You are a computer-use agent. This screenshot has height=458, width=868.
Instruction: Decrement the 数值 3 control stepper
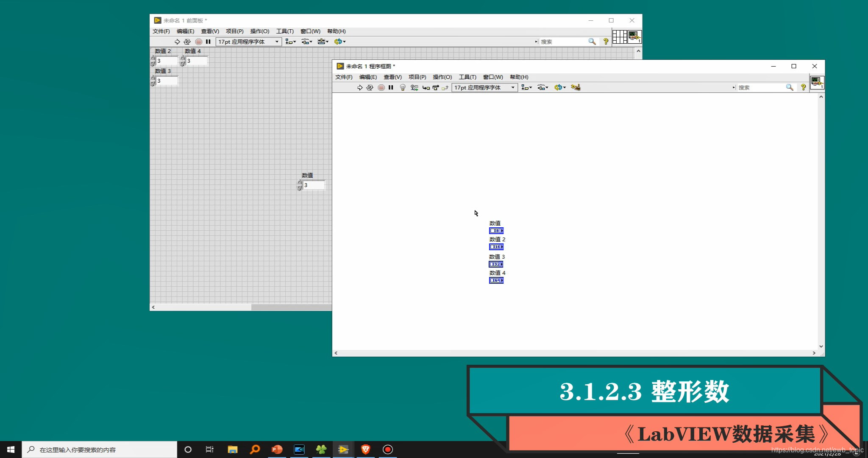point(153,83)
